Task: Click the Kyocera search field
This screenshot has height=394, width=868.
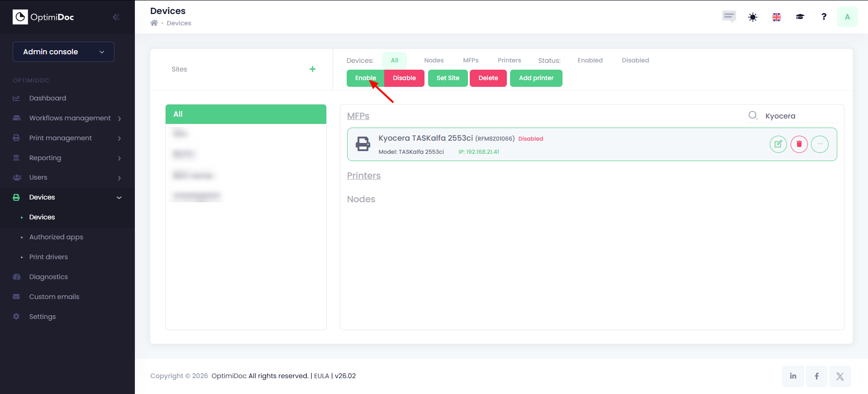Action: tap(799, 116)
